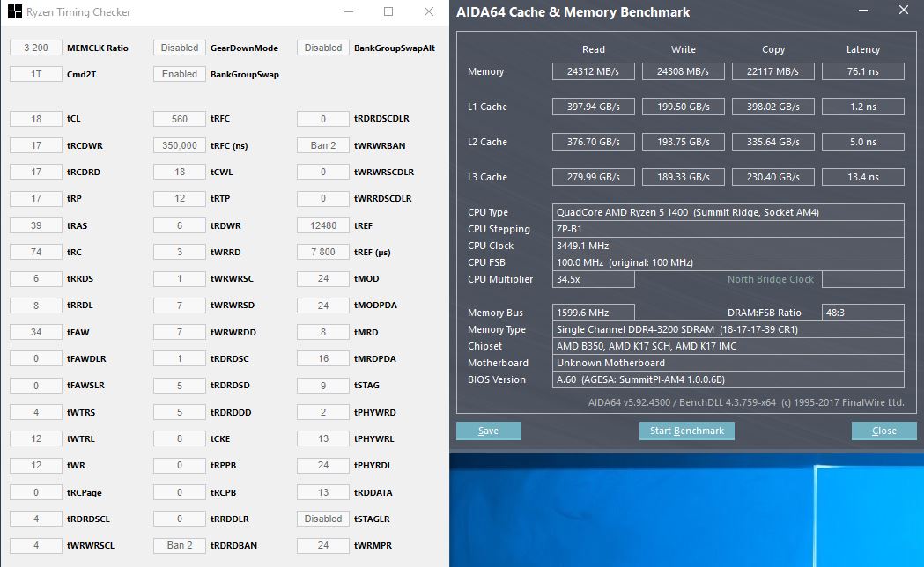The width and height of the screenshot is (924, 567).
Task: Click the tMRDPDA value 16
Action: point(323,358)
